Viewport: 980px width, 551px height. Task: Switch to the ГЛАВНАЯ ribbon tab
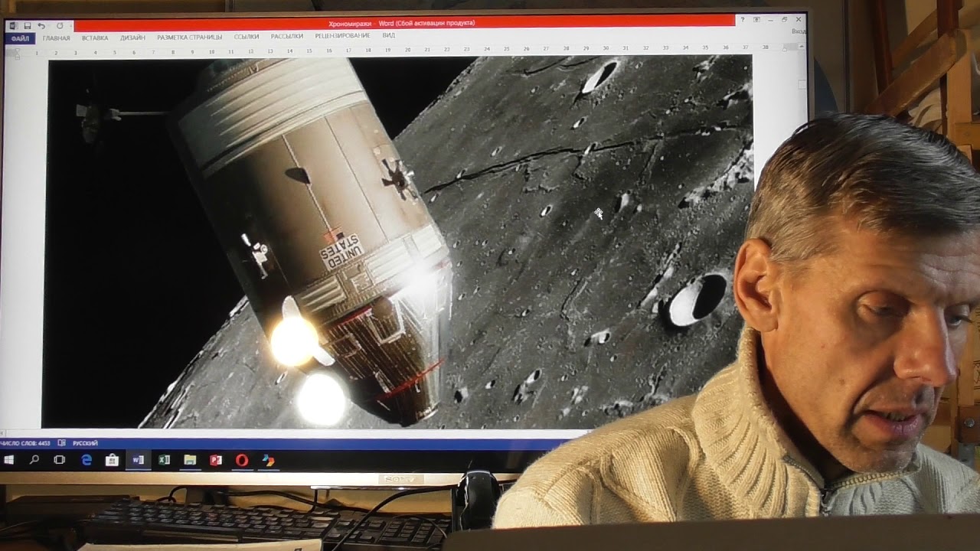pyautogui.click(x=56, y=37)
